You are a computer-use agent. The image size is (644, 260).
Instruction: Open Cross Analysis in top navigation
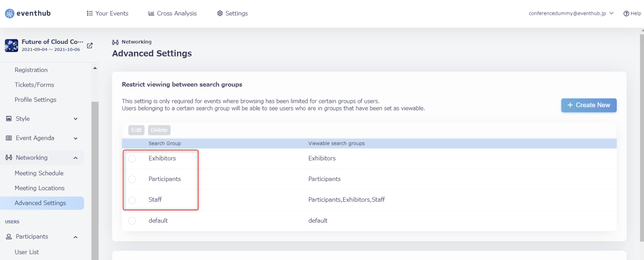tap(173, 13)
